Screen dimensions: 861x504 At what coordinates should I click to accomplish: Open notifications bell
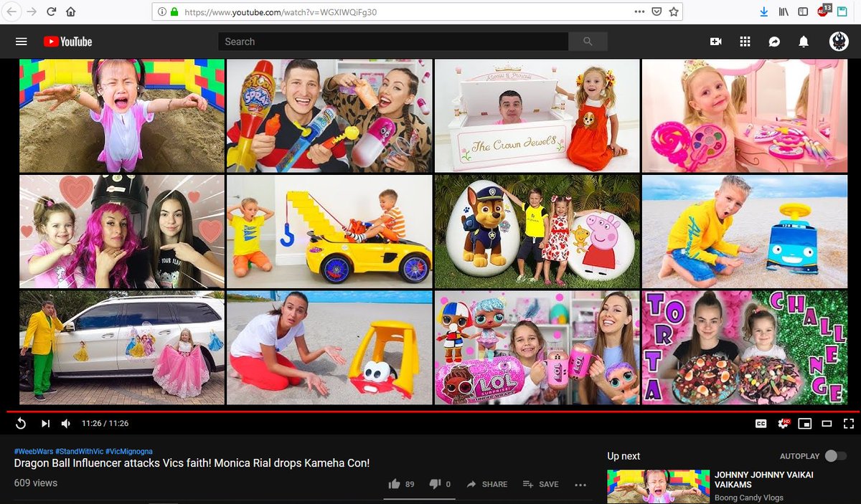pos(804,42)
